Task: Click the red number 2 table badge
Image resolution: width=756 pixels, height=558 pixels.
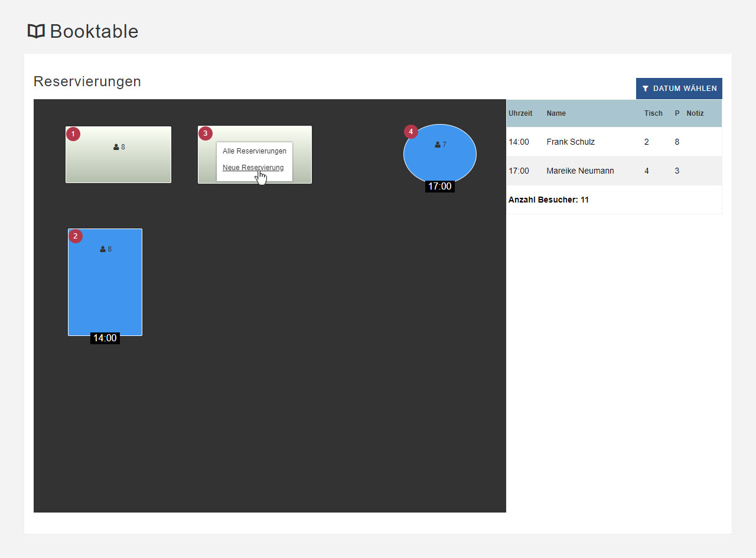Action: (75, 236)
